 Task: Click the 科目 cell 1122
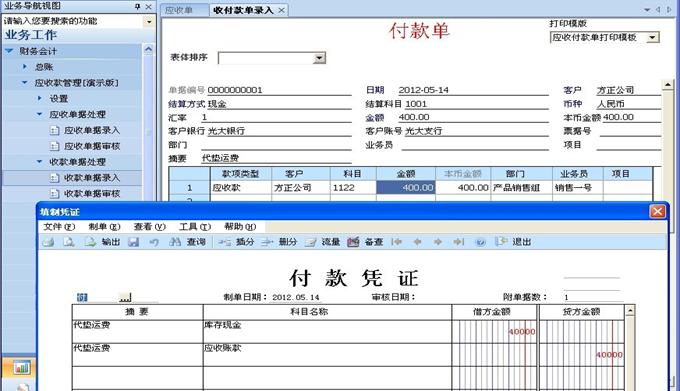coord(353,188)
